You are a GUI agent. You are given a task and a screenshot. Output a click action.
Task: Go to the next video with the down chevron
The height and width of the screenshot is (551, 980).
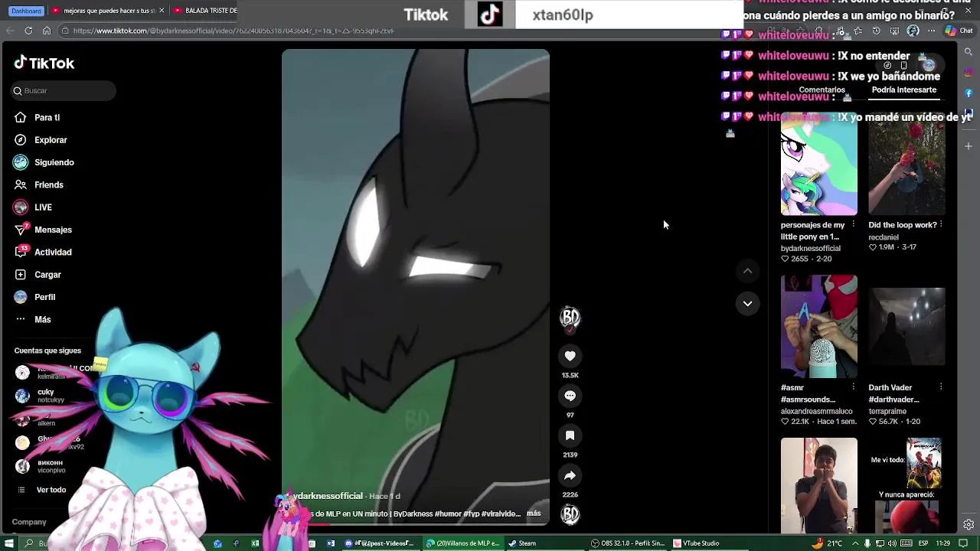(x=747, y=304)
